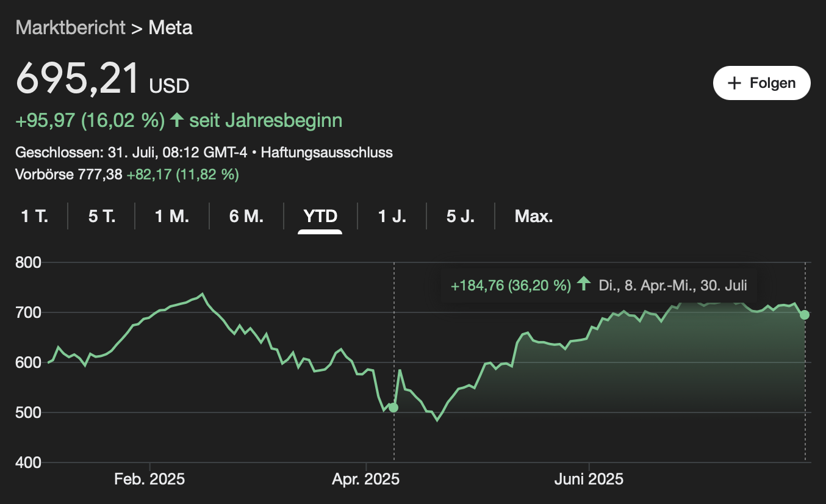Click the green up arrow beside seit Jahresbeginn
Image resolution: width=826 pixels, height=504 pixels.
(x=177, y=120)
